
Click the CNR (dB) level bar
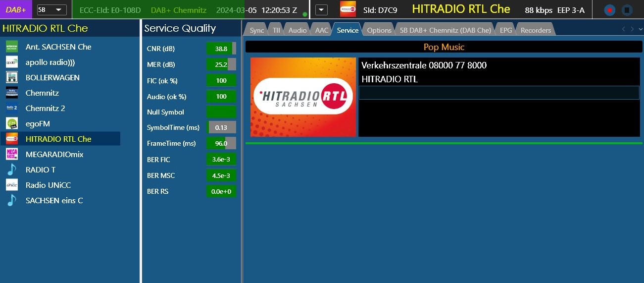tap(221, 49)
